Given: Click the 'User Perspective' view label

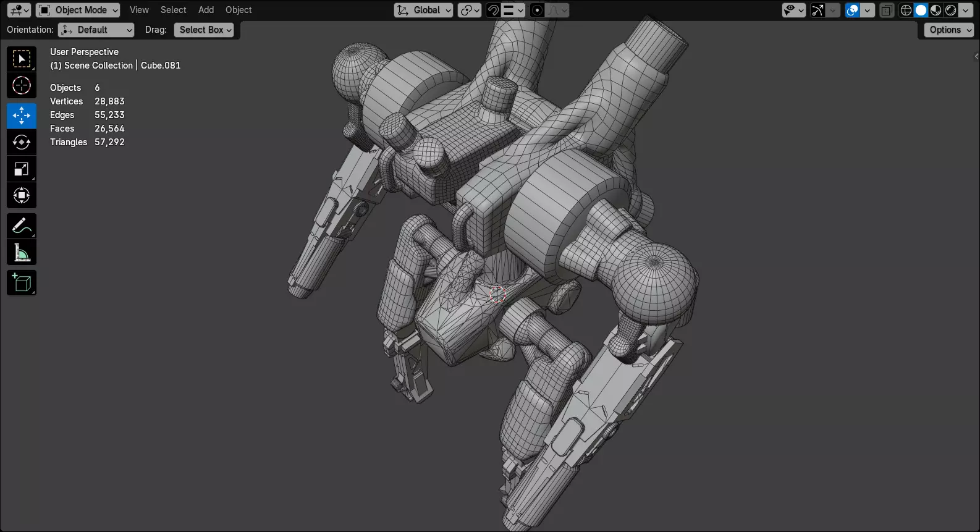Looking at the screenshot, I should tap(84, 52).
